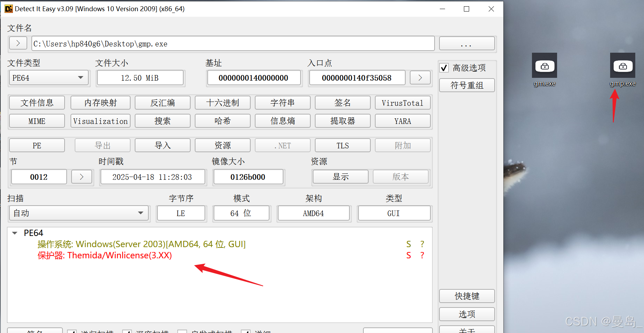644x333 pixels.
Task: Open the sections list via arrow next to 0012
Action: pyautogui.click(x=81, y=177)
